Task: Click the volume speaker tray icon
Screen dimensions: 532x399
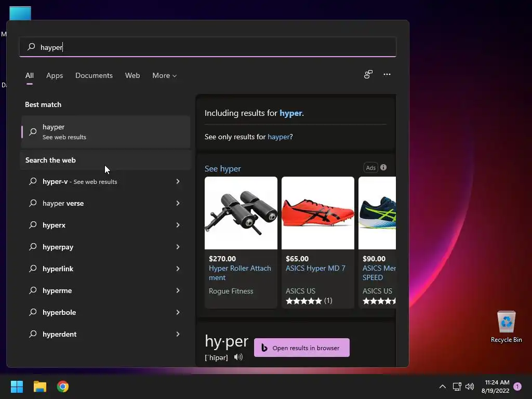Action: click(x=470, y=387)
